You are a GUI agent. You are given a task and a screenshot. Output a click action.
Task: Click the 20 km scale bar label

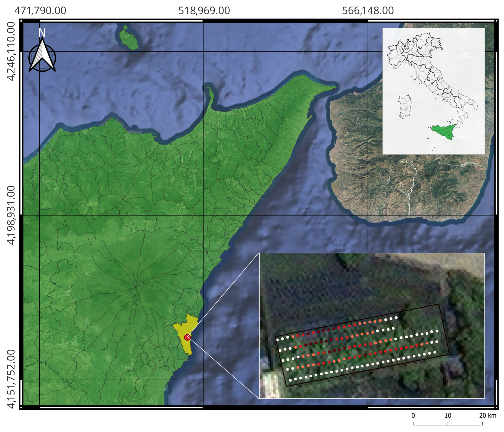(x=488, y=416)
